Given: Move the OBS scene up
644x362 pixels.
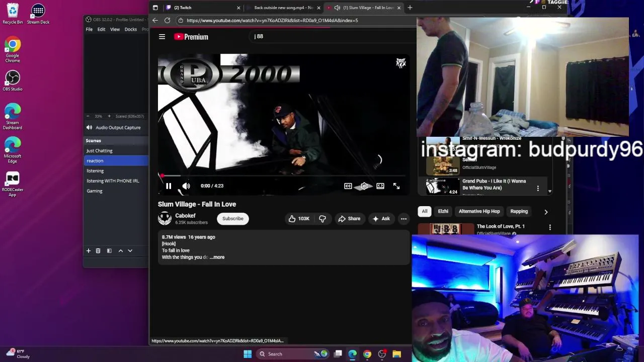Looking at the screenshot, I should point(121,251).
